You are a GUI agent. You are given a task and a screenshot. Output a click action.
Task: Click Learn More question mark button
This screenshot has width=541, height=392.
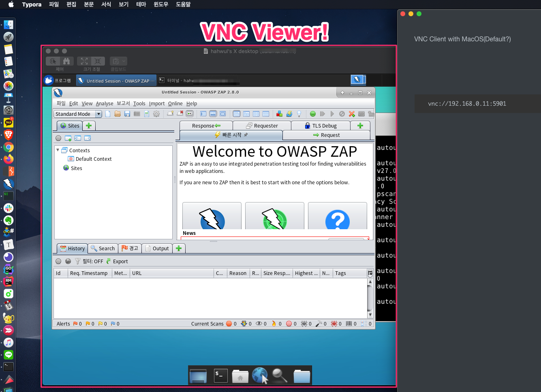click(338, 216)
